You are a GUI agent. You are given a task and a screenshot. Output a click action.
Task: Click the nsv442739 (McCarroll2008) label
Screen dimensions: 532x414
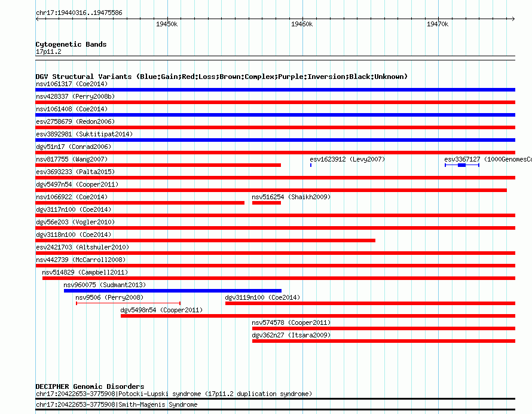pos(81,260)
